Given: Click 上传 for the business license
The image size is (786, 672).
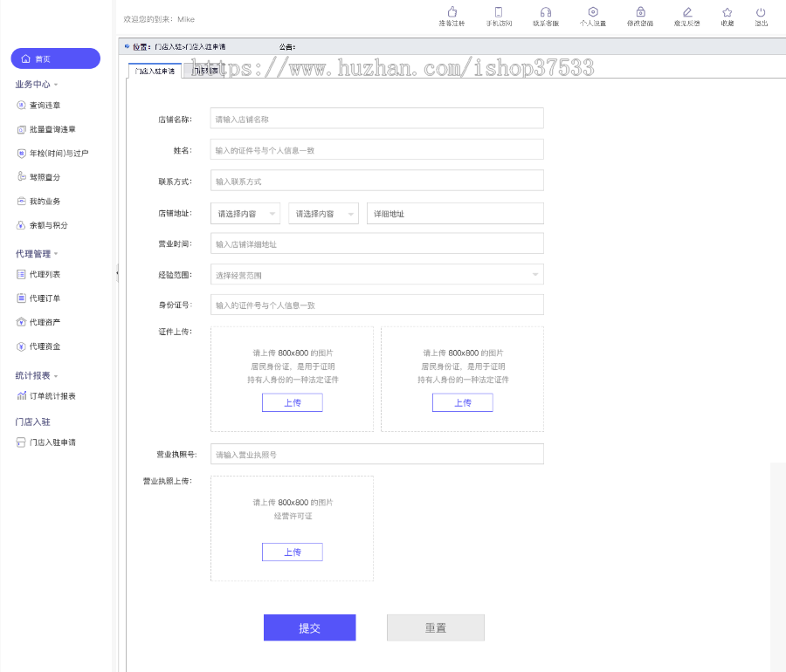Looking at the screenshot, I should [x=293, y=552].
